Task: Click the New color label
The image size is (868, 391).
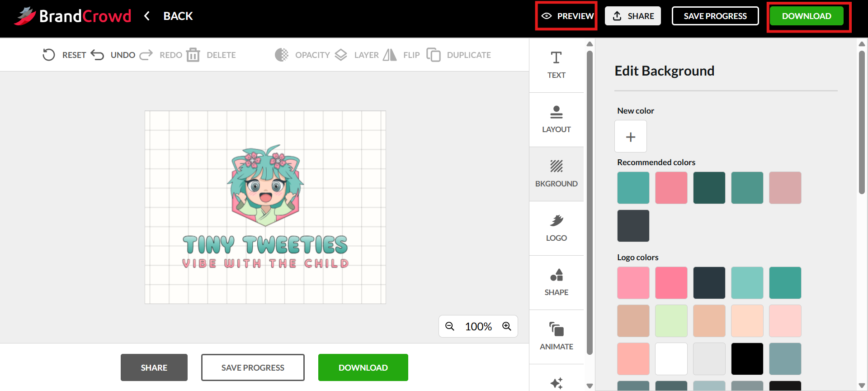Action: pos(636,111)
